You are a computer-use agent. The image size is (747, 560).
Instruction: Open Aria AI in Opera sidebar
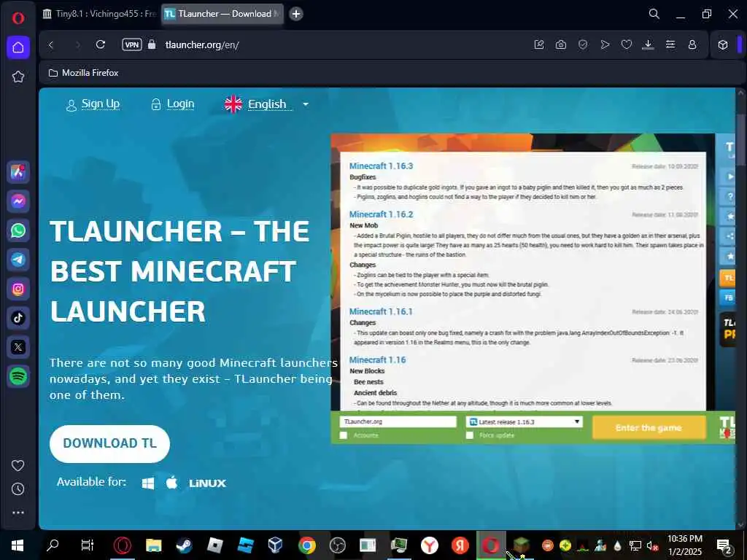tap(18, 172)
